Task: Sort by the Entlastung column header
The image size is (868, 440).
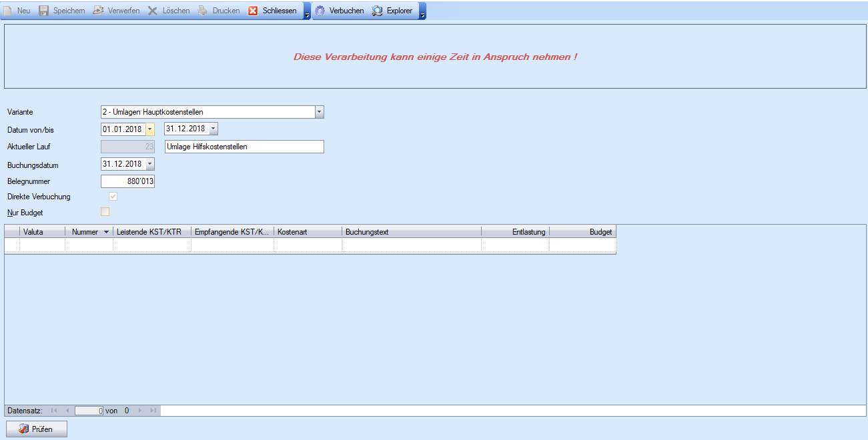Action: 515,232
